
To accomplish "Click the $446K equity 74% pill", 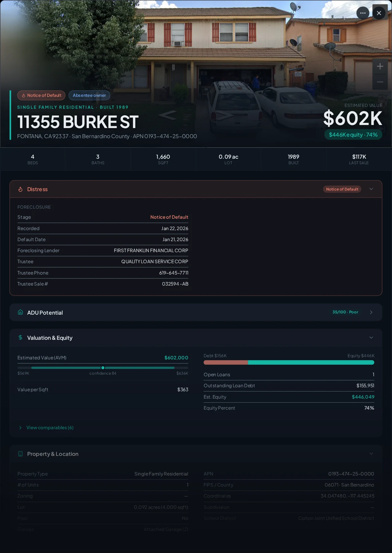I will pos(353,135).
